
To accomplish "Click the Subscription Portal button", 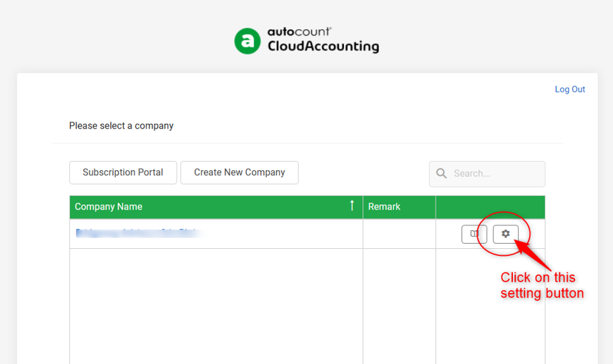I will [x=123, y=172].
